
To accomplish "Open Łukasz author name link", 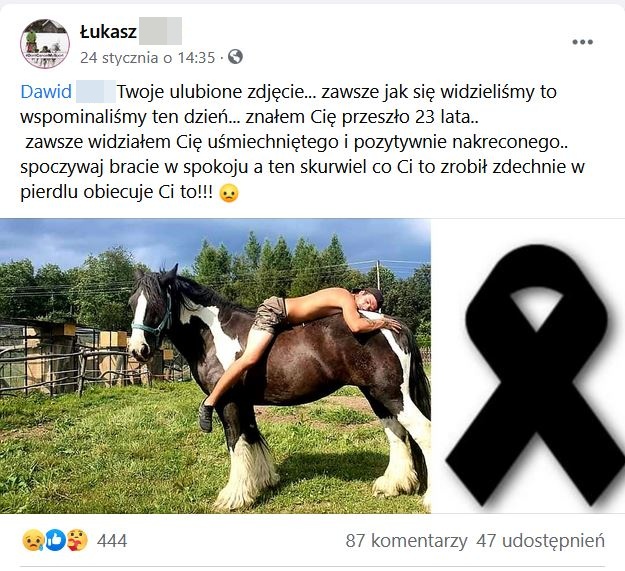I will pos(108,31).
